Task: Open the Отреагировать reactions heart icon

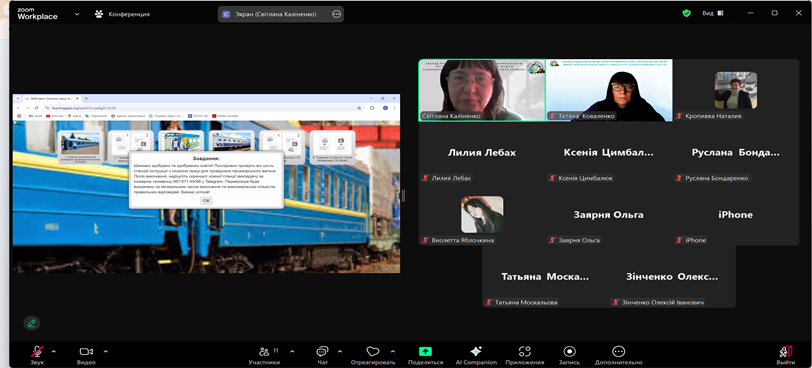Action: point(373,351)
